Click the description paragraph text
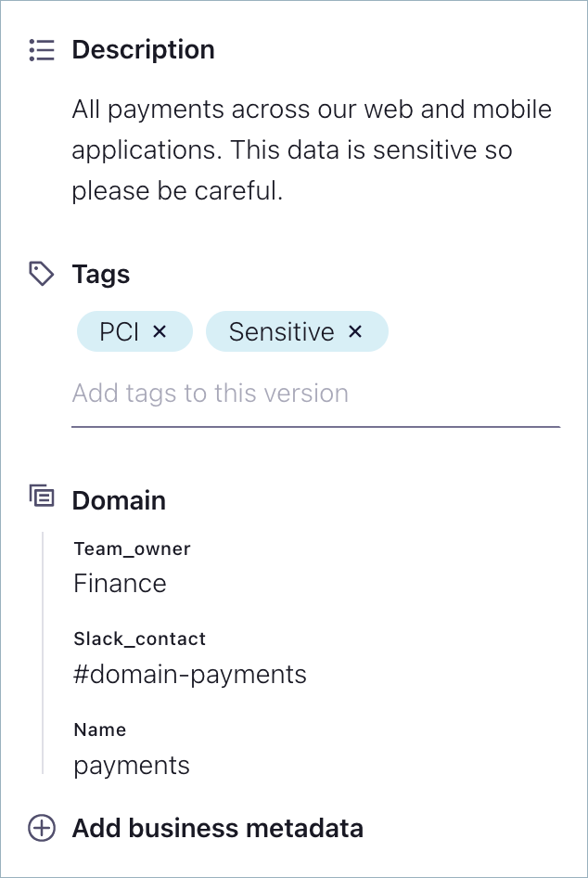Viewport: 588px width, 878px height. click(312, 149)
